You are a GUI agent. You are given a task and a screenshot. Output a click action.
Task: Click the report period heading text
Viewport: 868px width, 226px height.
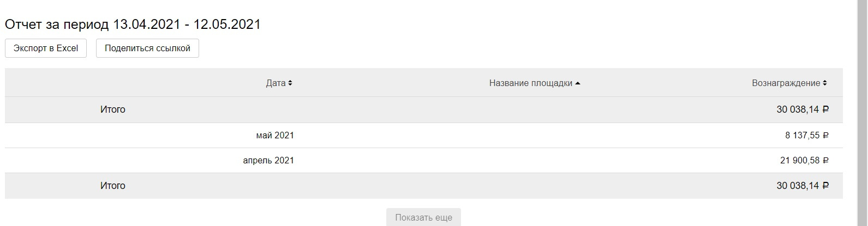click(x=133, y=25)
